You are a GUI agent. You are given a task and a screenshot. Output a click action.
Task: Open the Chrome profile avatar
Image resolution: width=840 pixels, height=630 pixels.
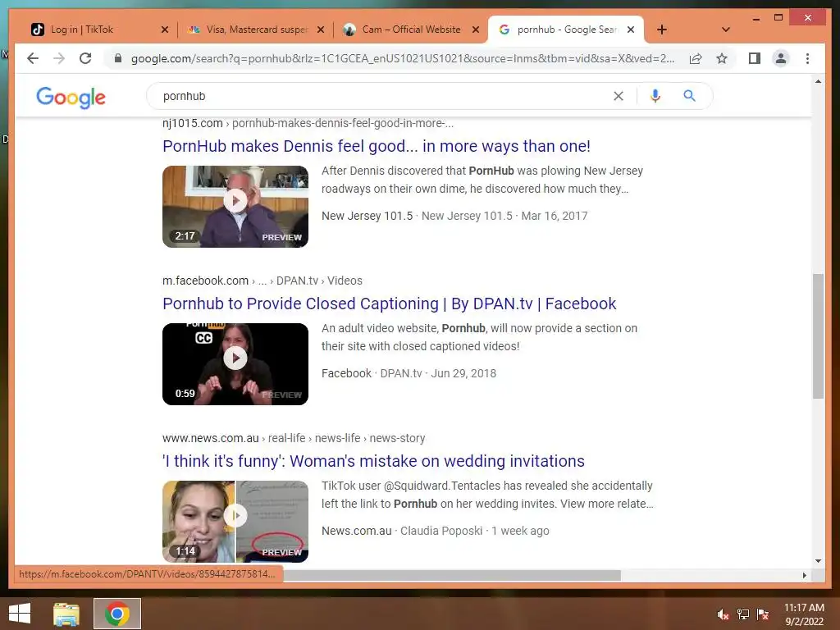point(781,58)
